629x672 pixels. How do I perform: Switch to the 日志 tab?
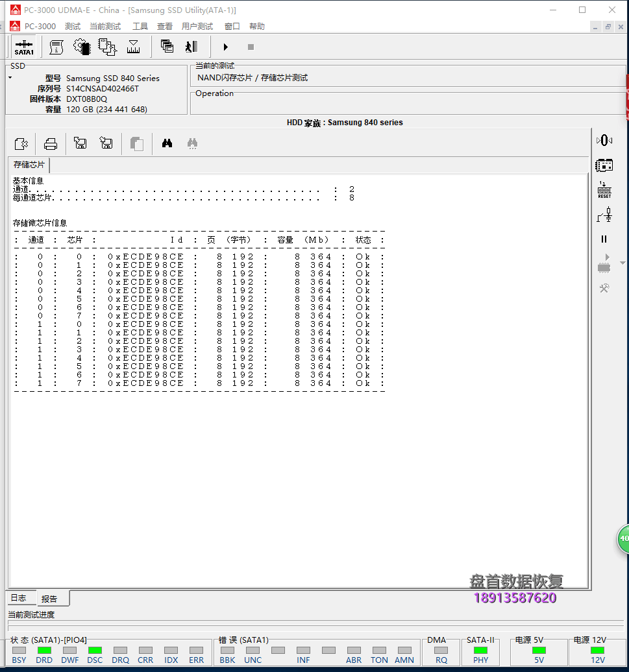18,598
